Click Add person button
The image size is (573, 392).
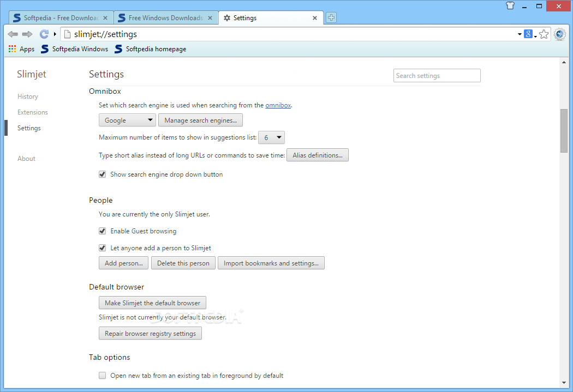[x=123, y=263]
